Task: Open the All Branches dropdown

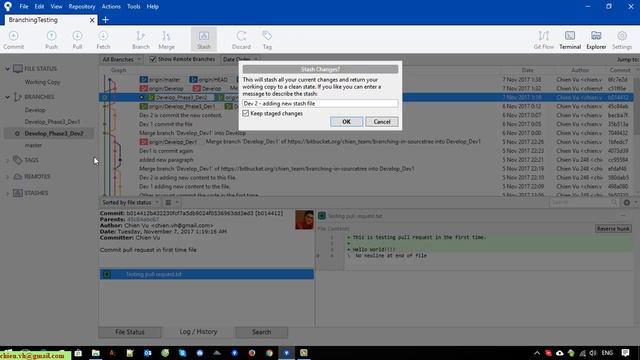Action: coord(121,60)
